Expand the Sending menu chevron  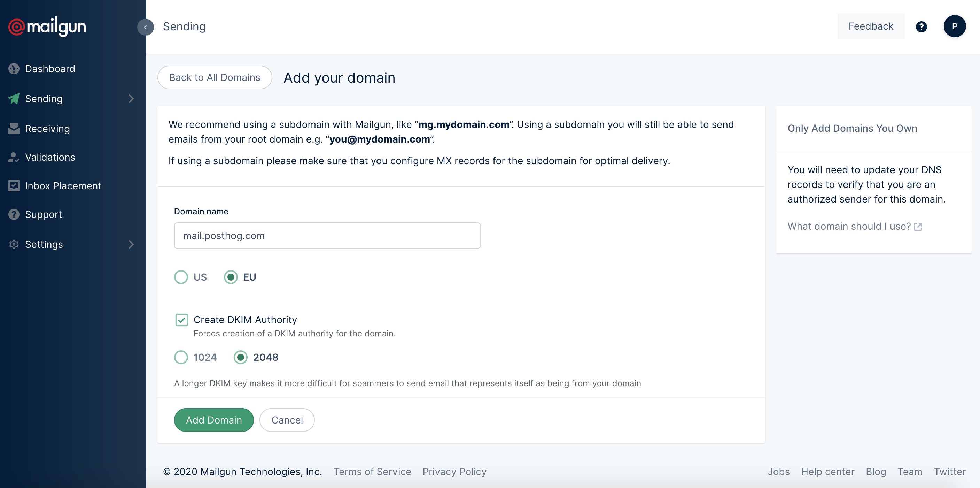pos(131,99)
